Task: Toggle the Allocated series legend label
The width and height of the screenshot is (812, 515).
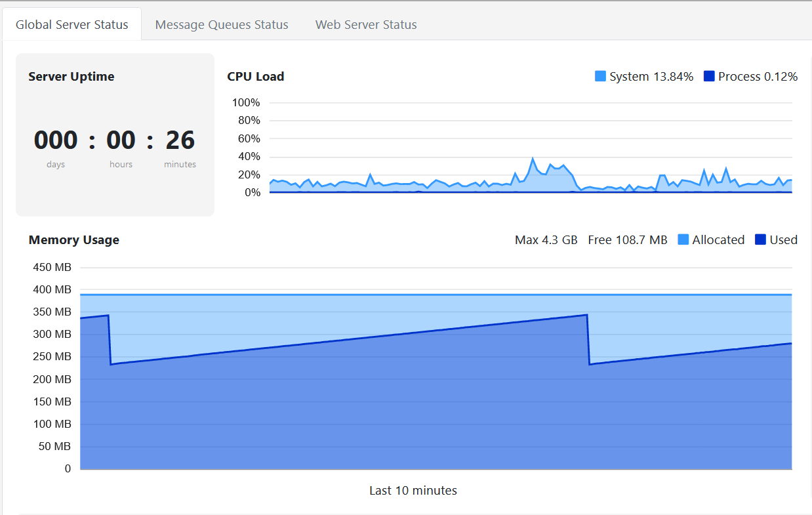Action: (718, 240)
